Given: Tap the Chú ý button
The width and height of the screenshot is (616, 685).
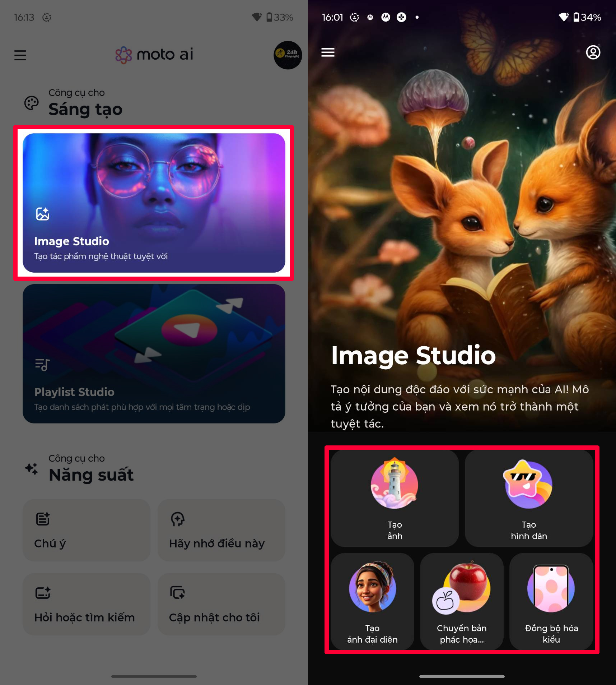Looking at the screenshot, I should tap(87, 530).
